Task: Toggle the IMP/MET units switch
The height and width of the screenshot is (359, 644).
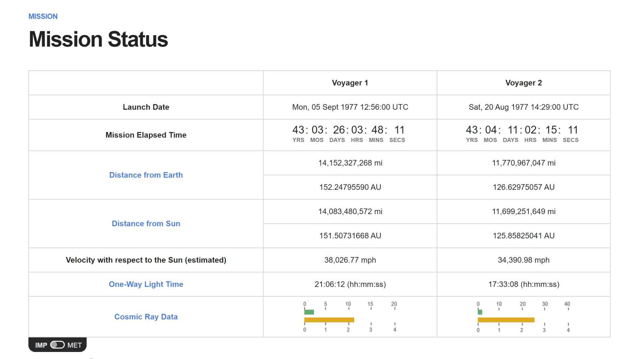Action: [x=57, y=345]
